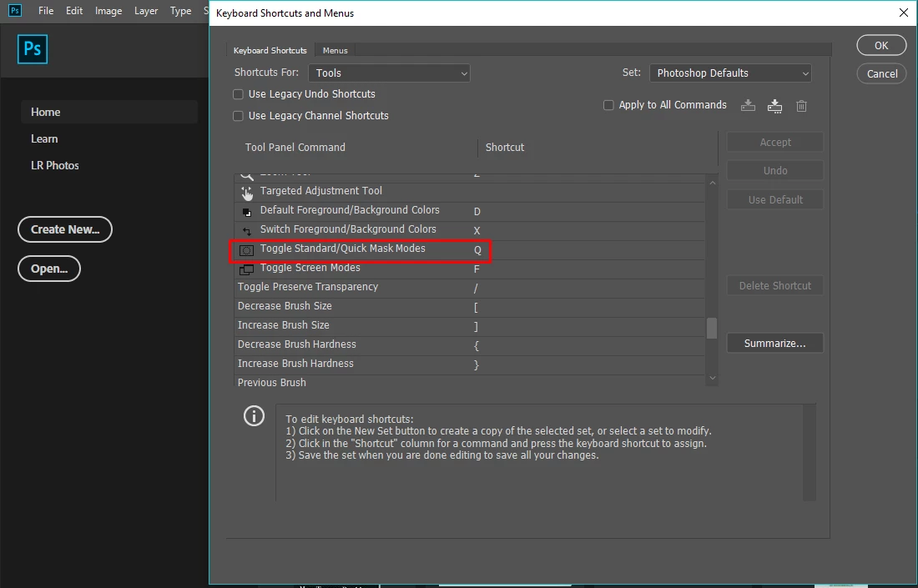Check Apply to All Commands
Image resolution: width=918 pixels, height=588 pixels.
[608, 105]
